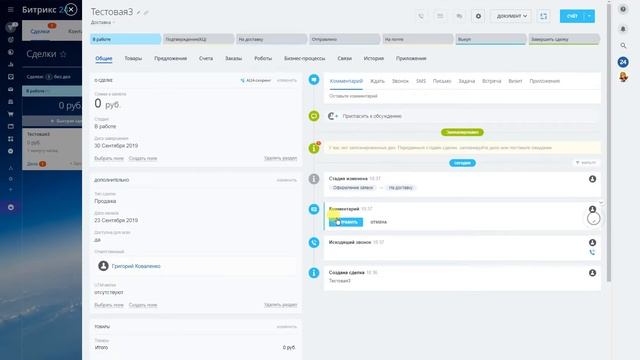Open the envelope mail icon in sidebar
The width and height of the screenshot is (640, 360).
pos(11,89)
